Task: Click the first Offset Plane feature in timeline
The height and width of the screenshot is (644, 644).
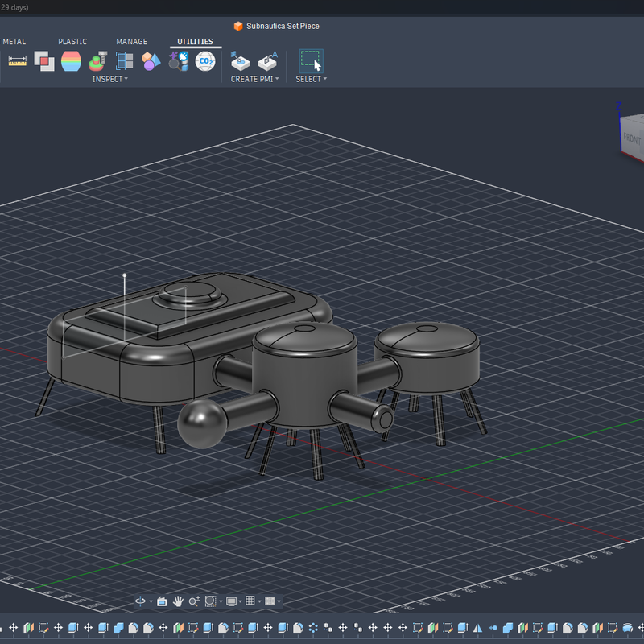Action: 28,628
